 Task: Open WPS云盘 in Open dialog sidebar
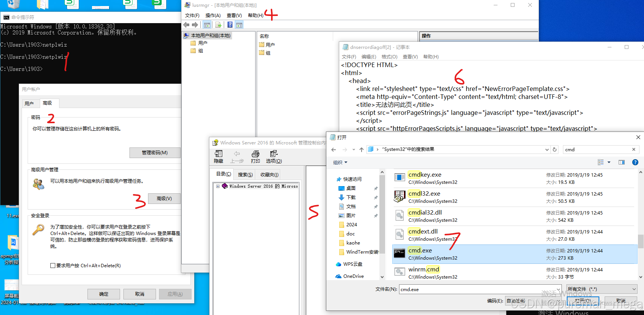coord(349,264)
